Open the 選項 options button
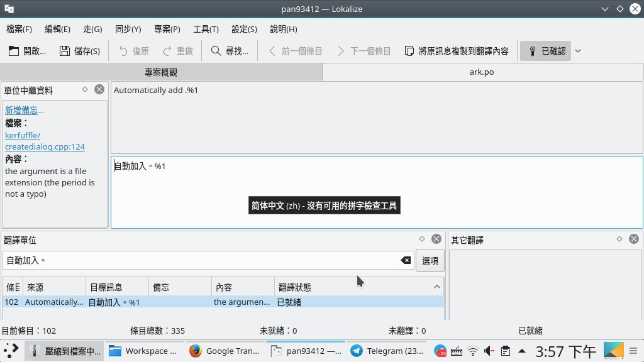Viewport: 644px width, 362px height. 430,261
